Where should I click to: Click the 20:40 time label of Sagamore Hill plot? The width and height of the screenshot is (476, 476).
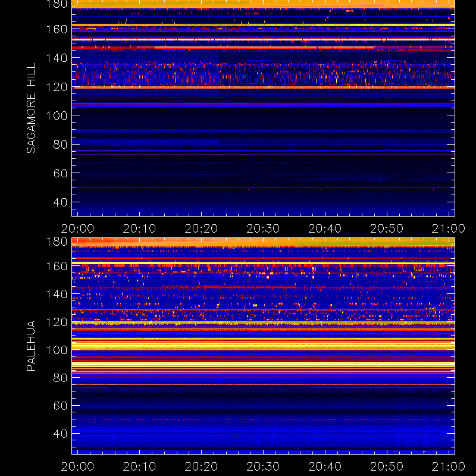coord(325,228)
